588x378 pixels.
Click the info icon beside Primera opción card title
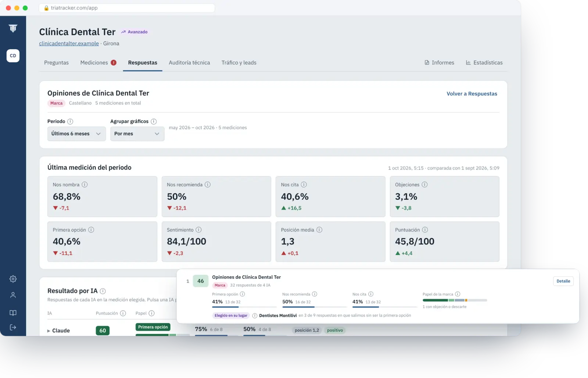pyautogui.click(x=91, y=230)
